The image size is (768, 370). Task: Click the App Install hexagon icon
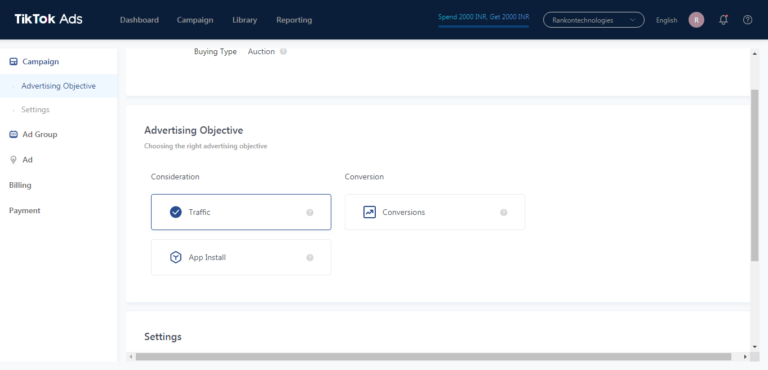pyautogui.click(x=175, y=257)
